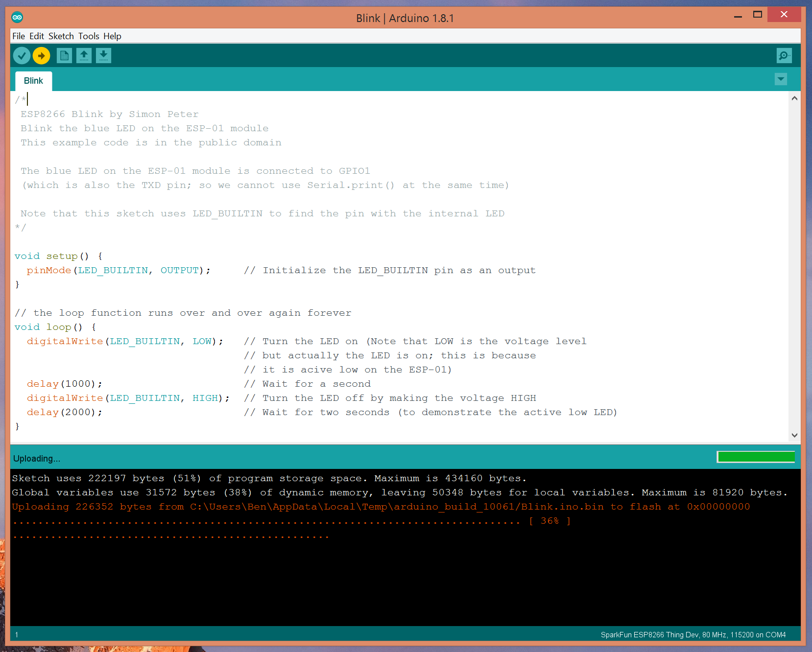812x652 pixels.
Task: Maximize the Arduino window
Action: [x=758, y=15]
